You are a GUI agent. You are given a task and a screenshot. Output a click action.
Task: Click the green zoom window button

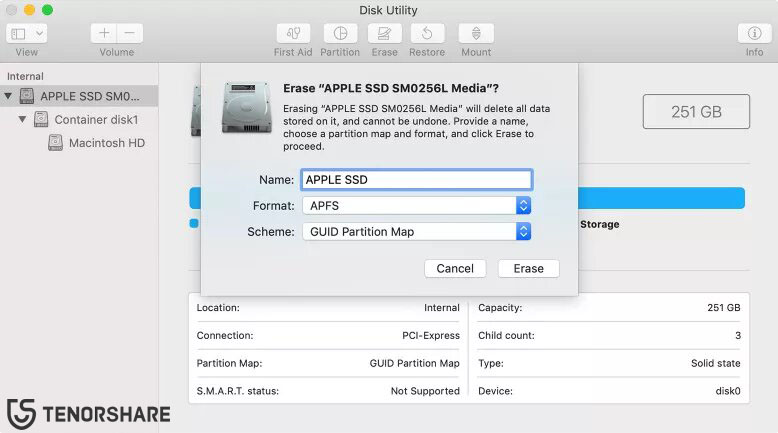pos(48,10)
